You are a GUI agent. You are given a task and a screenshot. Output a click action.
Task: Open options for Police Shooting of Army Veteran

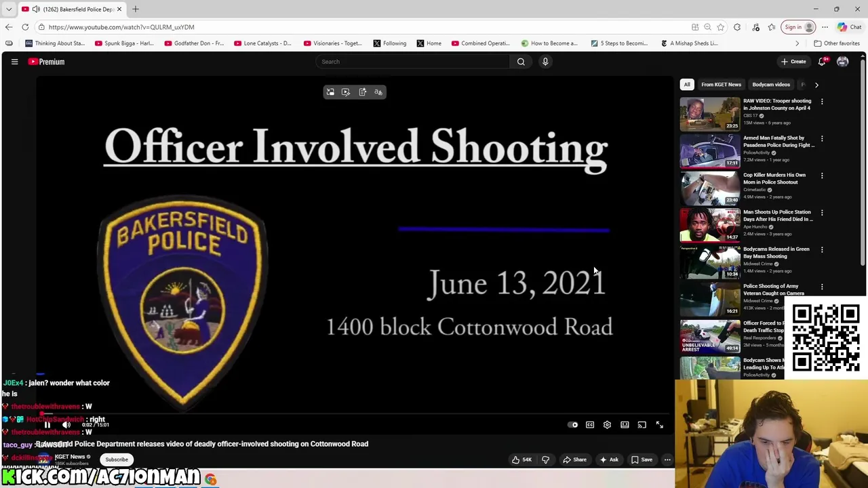pos(822,287)
